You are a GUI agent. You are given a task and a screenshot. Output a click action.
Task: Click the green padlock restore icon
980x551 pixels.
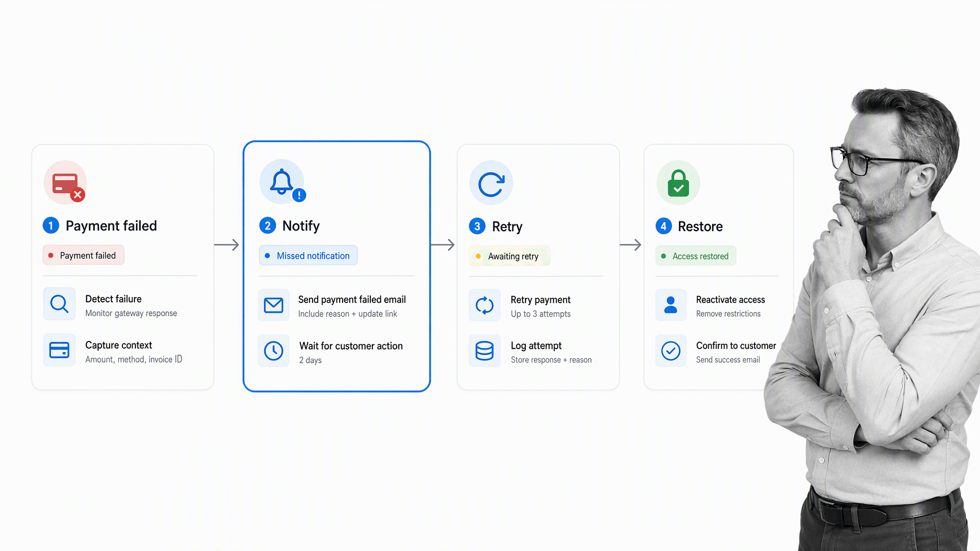pos(678,183)
